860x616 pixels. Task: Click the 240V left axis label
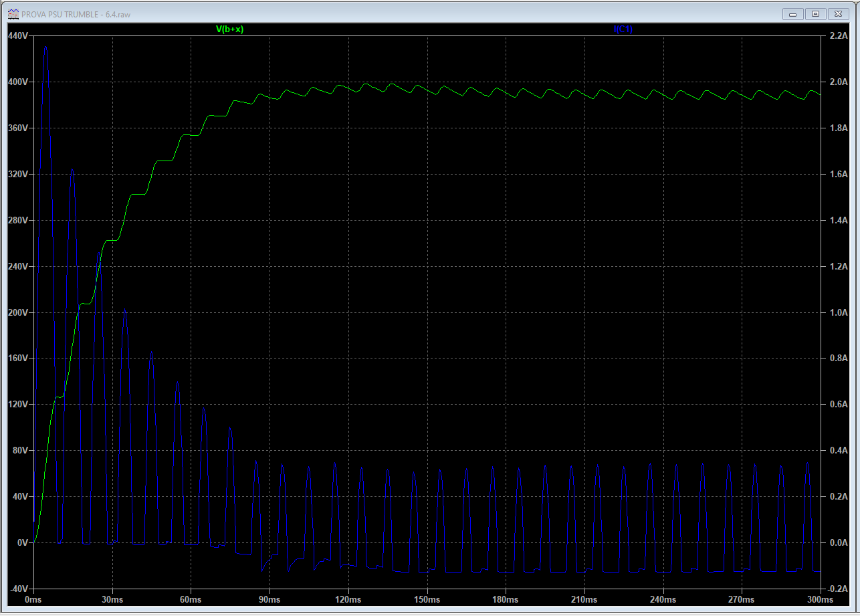(x=17, y=266)
